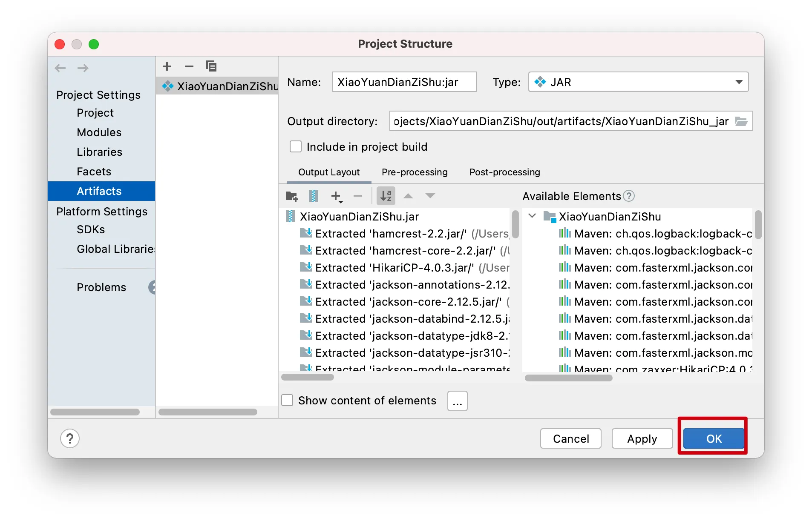Open Modules settings page
812x521 pixels.
(99, 132)
